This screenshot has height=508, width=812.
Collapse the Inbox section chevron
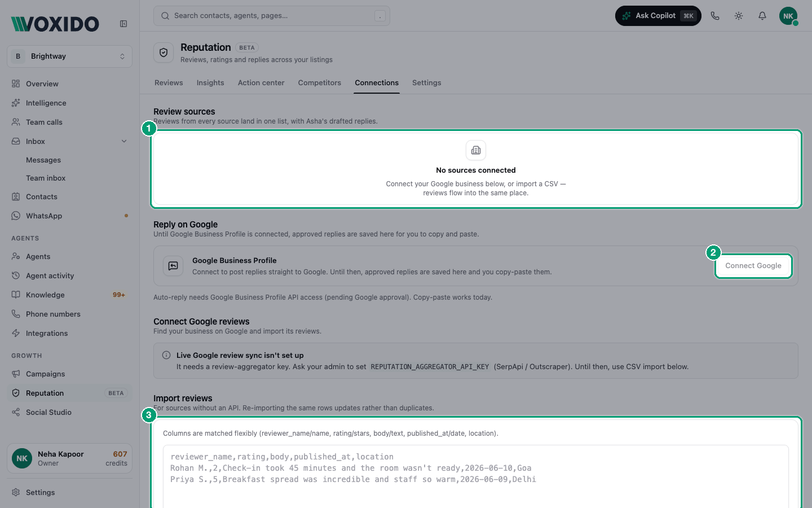point(124,141)
